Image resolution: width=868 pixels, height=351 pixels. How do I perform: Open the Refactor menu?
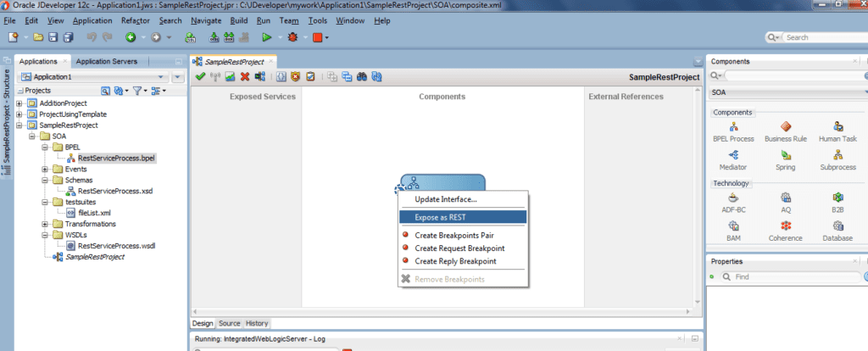(136, 20)
